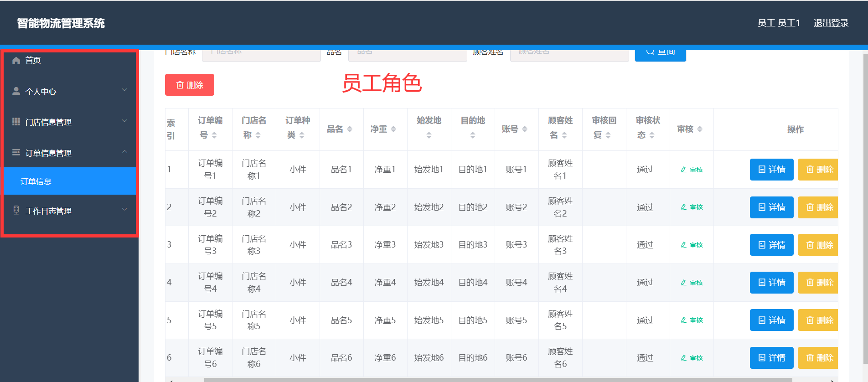Click 审核 link in row 2
The width and height of the screenshot is (868, 382).
692,207
